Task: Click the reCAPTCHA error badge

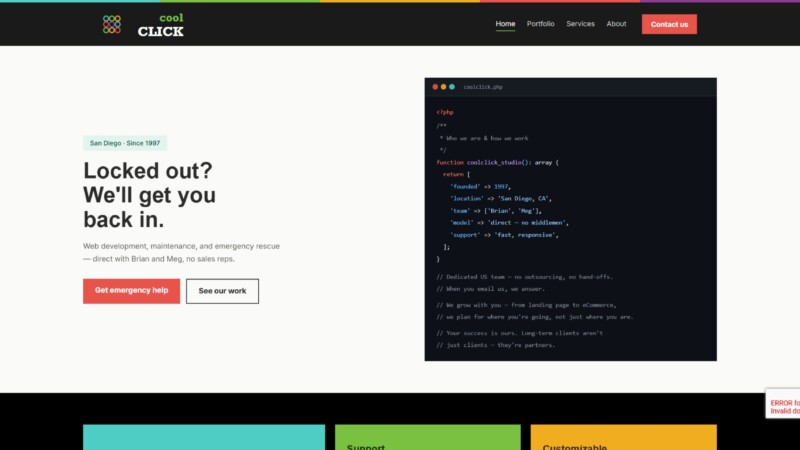Action: tap(783, 404)
